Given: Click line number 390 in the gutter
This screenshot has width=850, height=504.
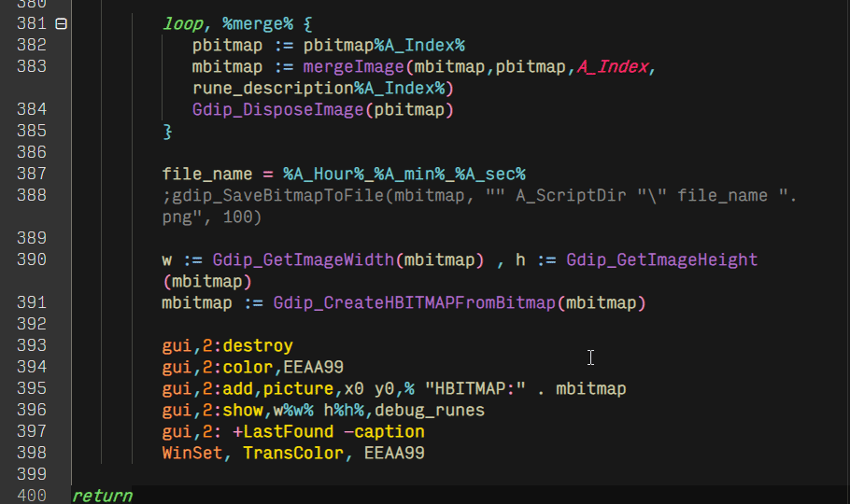Looking at the screenshot, I should point(32,259).
